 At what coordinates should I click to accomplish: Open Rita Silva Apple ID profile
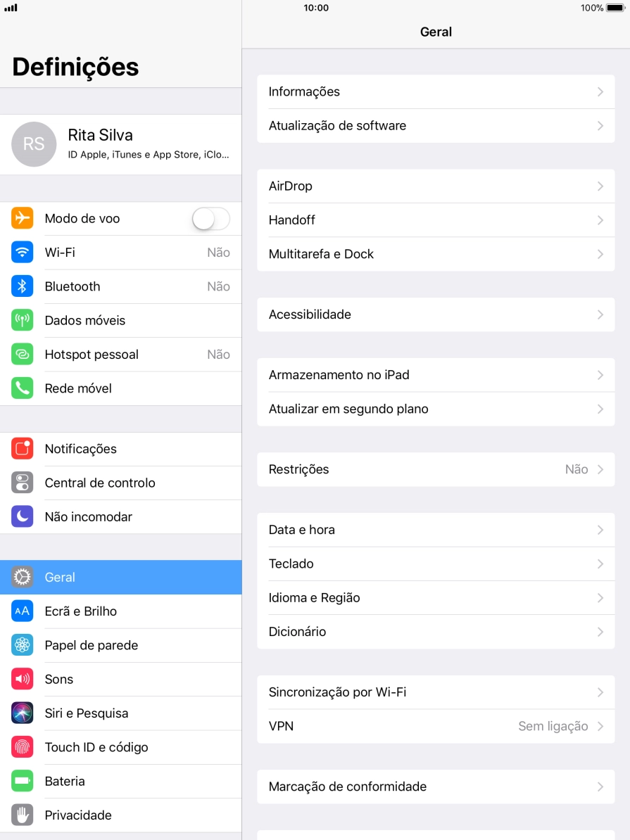pyautogui.click(x=120, y=145)
